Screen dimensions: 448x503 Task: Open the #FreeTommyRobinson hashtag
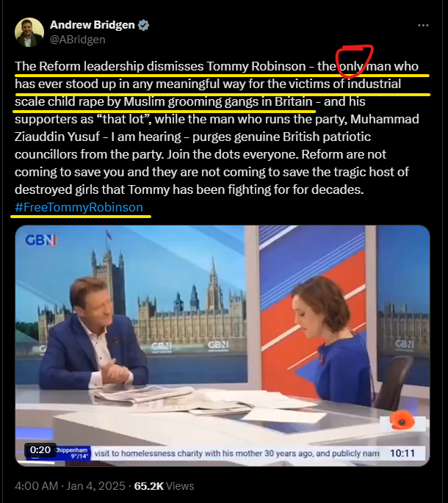tap(79, 207)
